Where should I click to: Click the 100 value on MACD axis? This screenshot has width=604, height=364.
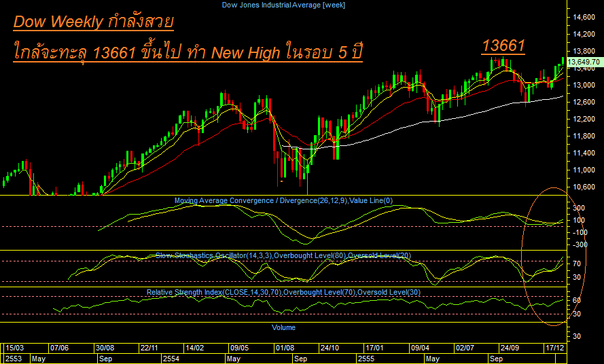pos(579,220)
